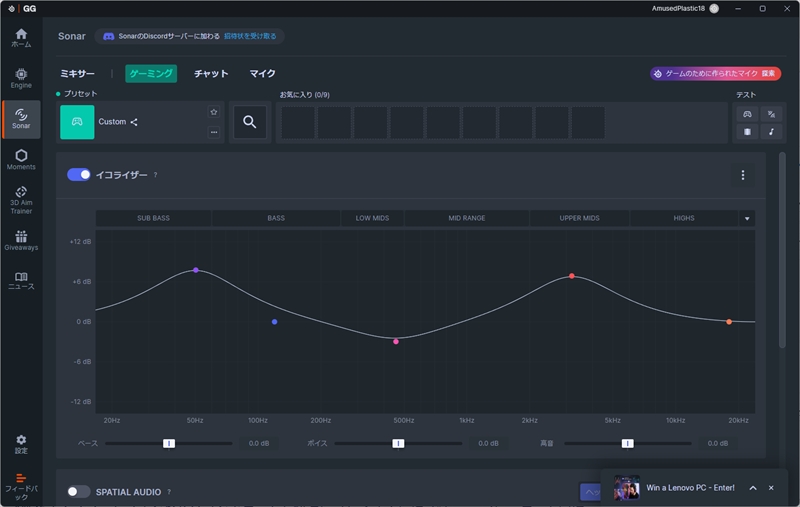
Task: Collapse the Lenovo PC giveaway notification
Action: click(x=752, y=488)
